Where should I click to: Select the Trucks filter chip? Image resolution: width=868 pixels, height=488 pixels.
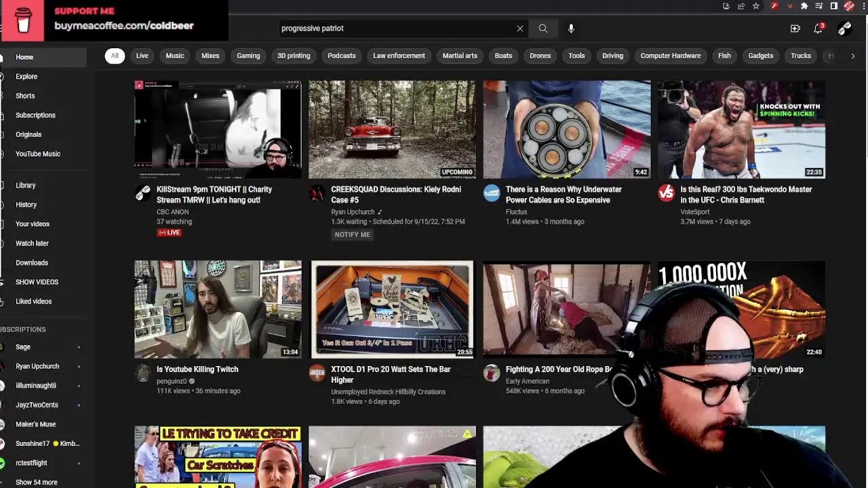pyautogui.click(x=801, y=56)
